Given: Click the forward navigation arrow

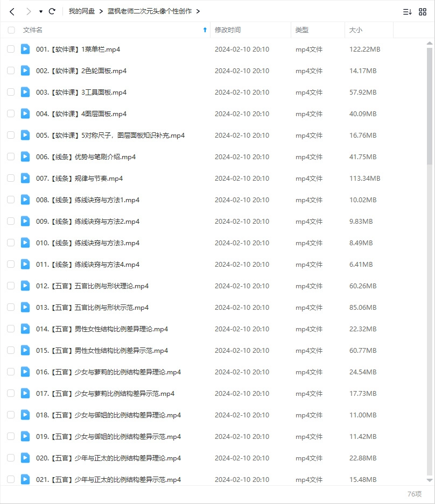Looking at the screenshot, I should pyautogui.click(x=28, y=11).
